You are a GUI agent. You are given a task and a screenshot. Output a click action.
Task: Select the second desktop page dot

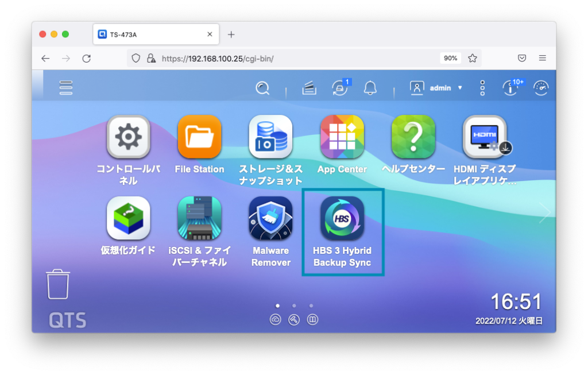pyautogui.click(x=295, y=306)
